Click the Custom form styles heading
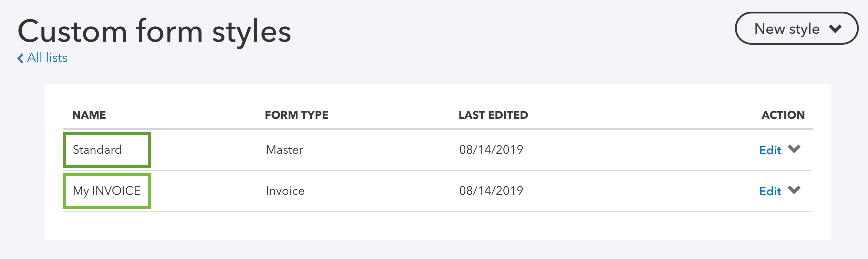This screenshot has width=868, height=259. [x=154, y=31]
